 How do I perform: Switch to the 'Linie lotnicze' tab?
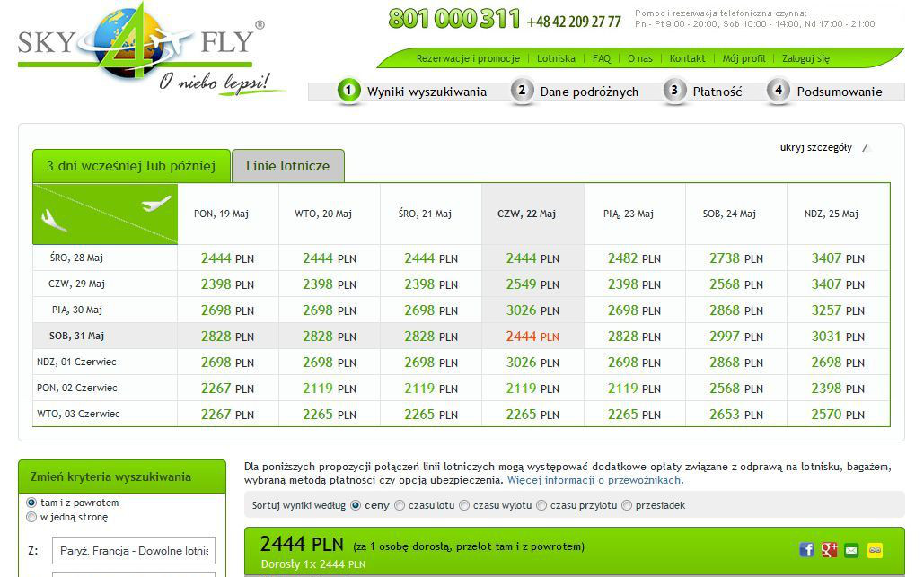pos(287,166)
